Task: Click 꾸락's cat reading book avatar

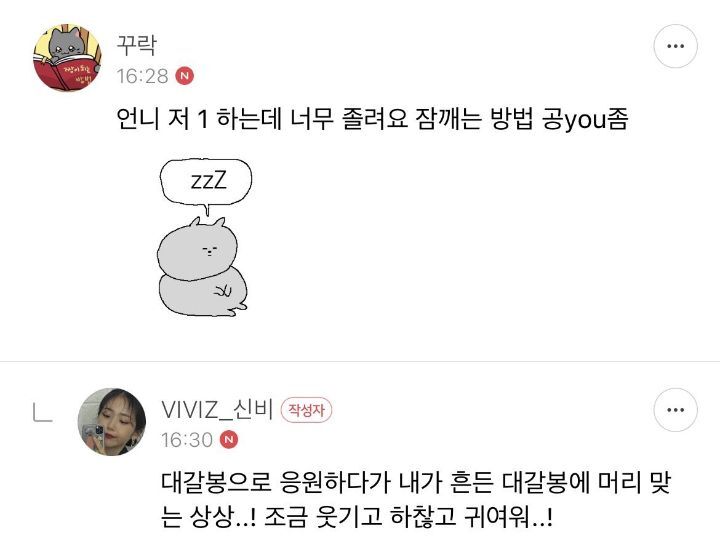Action: coord(67,58)
